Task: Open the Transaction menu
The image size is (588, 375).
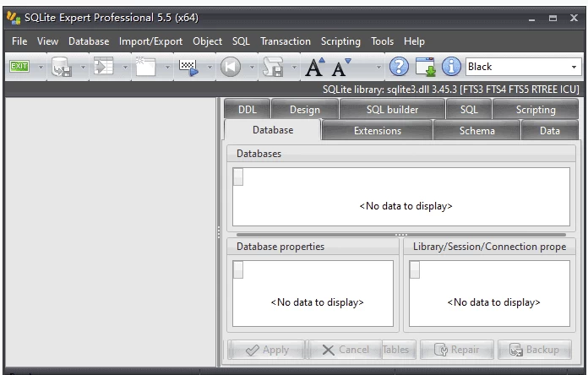Action: (285, 41)
